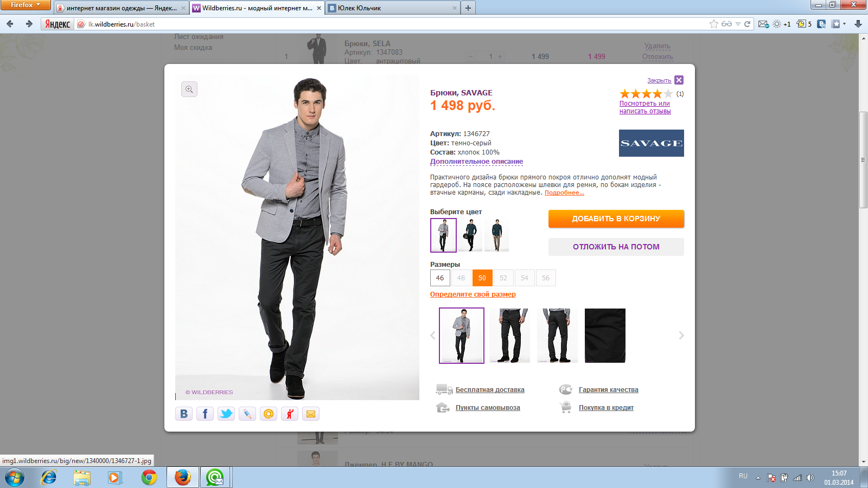Open Windows Explorer from taskbar

tap(82, 478)
